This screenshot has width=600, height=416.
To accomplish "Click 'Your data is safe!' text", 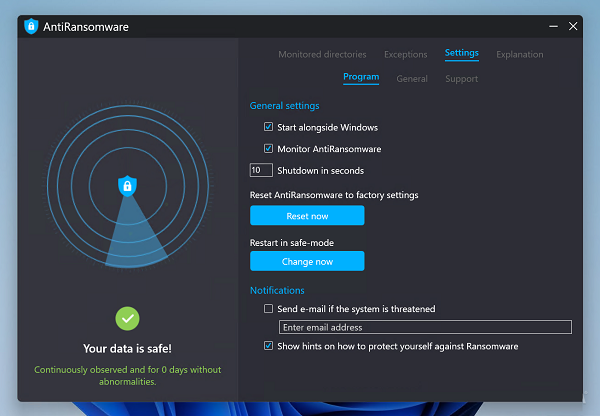I will [x=127, y=349].
